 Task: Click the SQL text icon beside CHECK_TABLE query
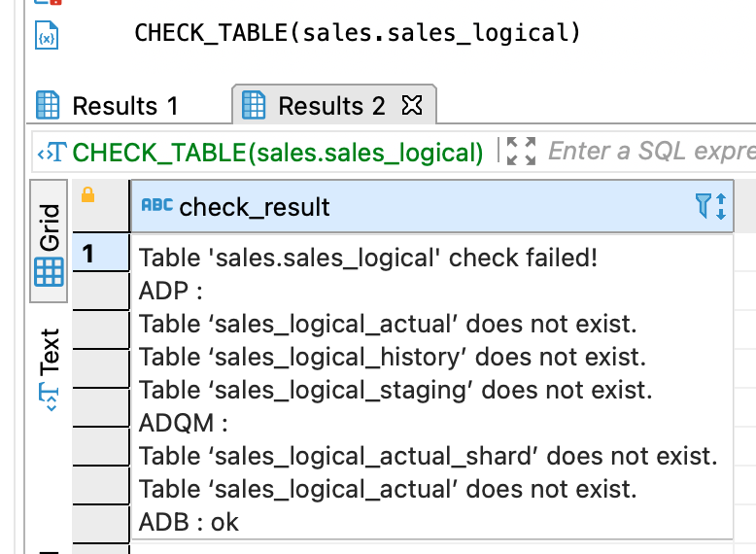click(52, 153)
